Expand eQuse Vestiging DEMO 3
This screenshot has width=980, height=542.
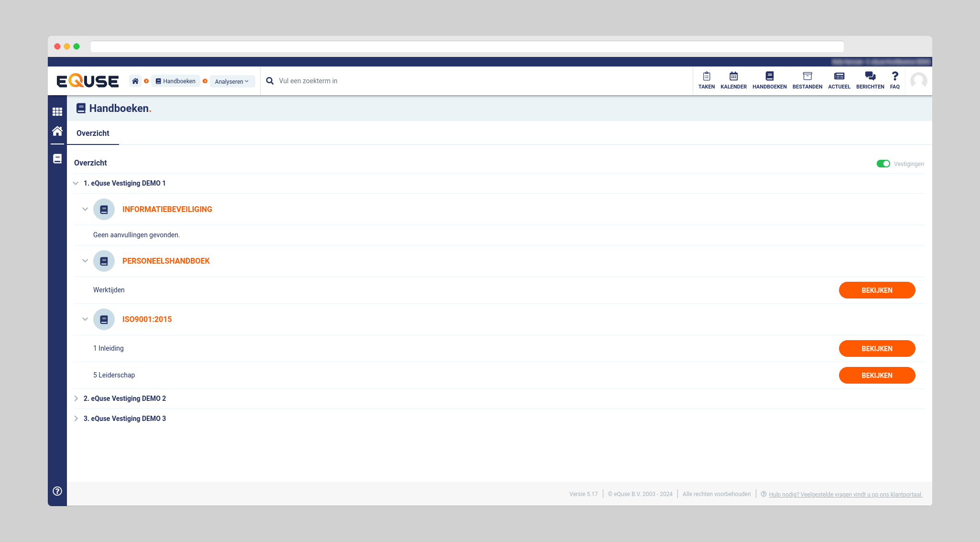coord(76,419)
